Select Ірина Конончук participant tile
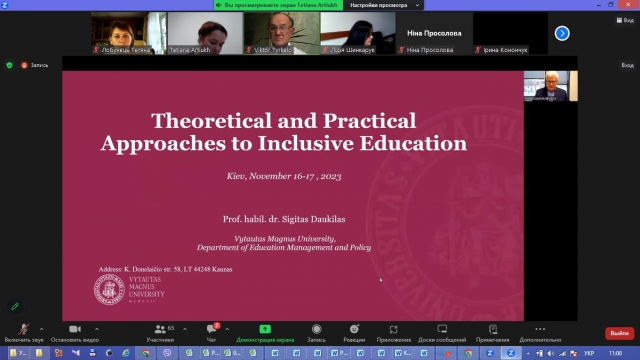The height and width of the screenshot is (360, 640). click(x=511, y=33)
